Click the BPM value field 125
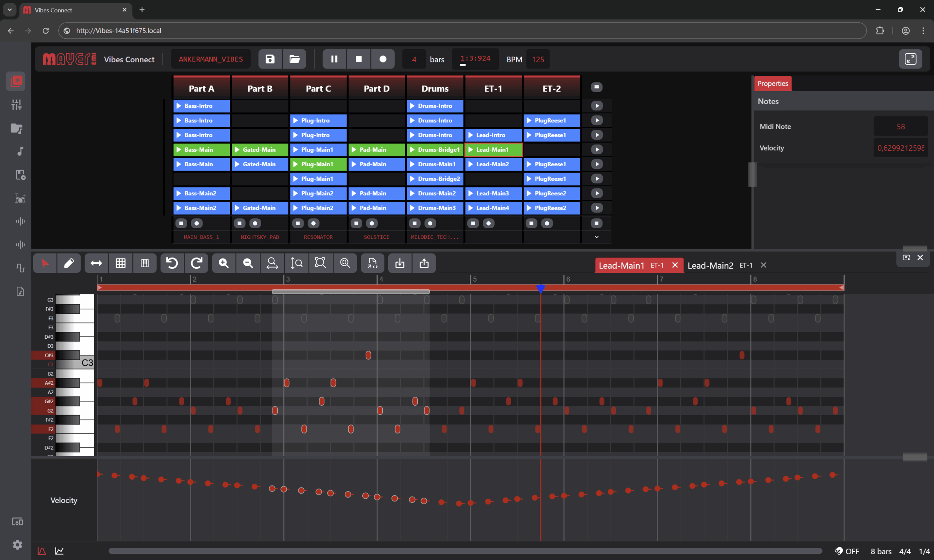 538,59
